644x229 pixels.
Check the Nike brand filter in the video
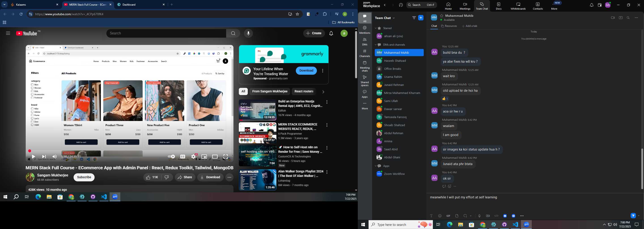[x=32, y=109]
